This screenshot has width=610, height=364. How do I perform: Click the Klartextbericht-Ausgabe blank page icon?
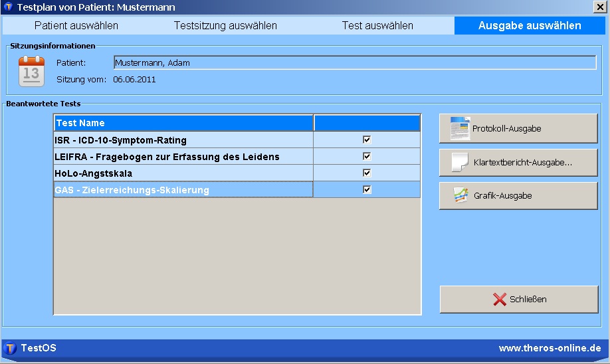(x=460, y=162)
